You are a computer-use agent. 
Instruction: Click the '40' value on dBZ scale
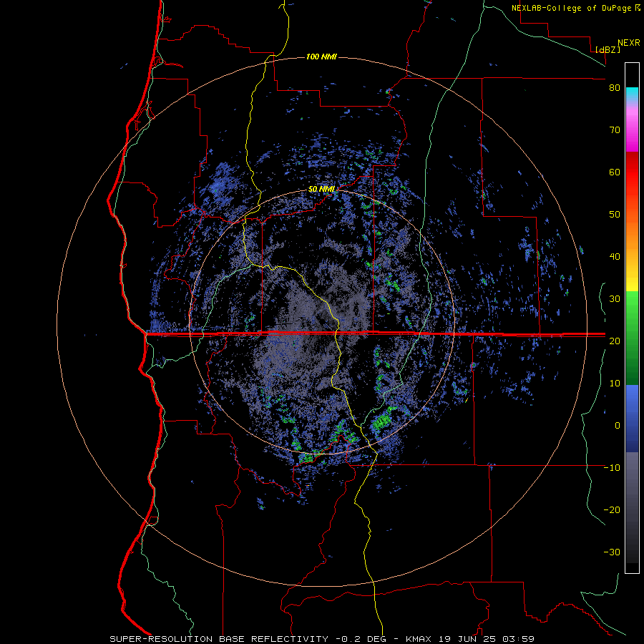click(615, 257)
